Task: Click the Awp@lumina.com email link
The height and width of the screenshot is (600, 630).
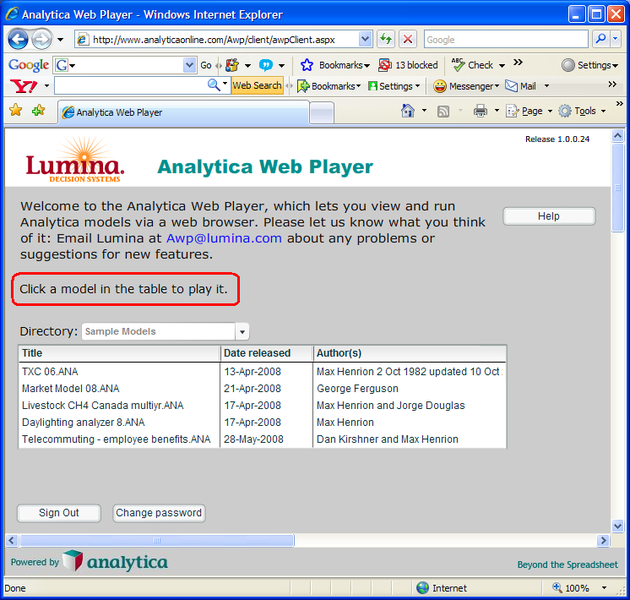Action: pos(224,238)
